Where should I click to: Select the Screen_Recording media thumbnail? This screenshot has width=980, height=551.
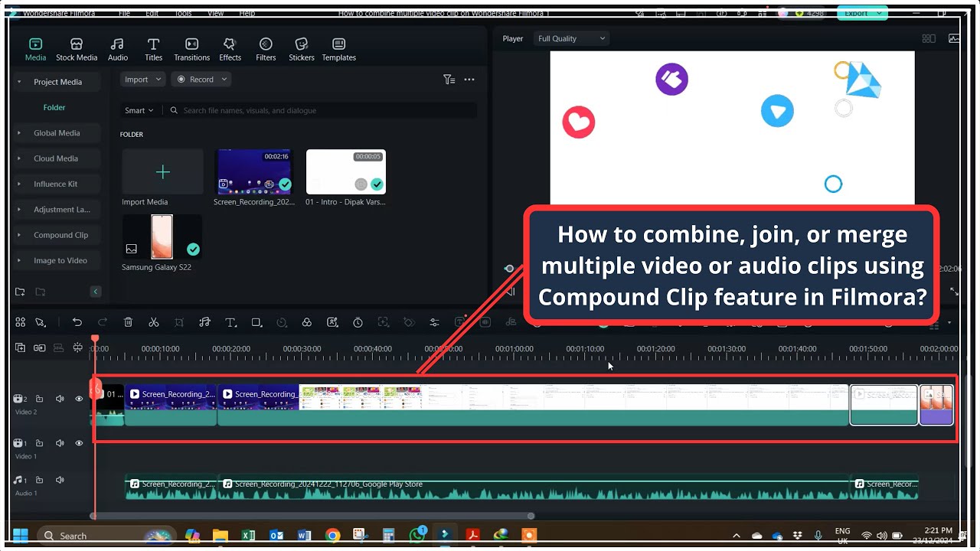(x=254, y=172)
